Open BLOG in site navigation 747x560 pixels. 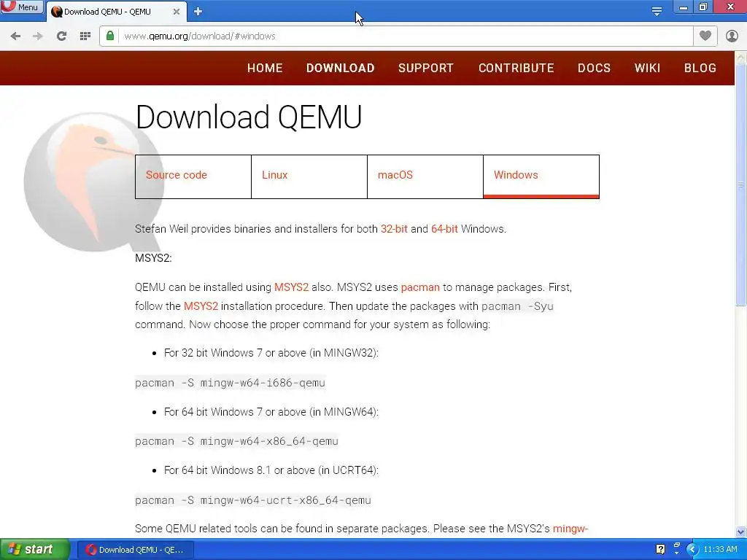[700, 68]
